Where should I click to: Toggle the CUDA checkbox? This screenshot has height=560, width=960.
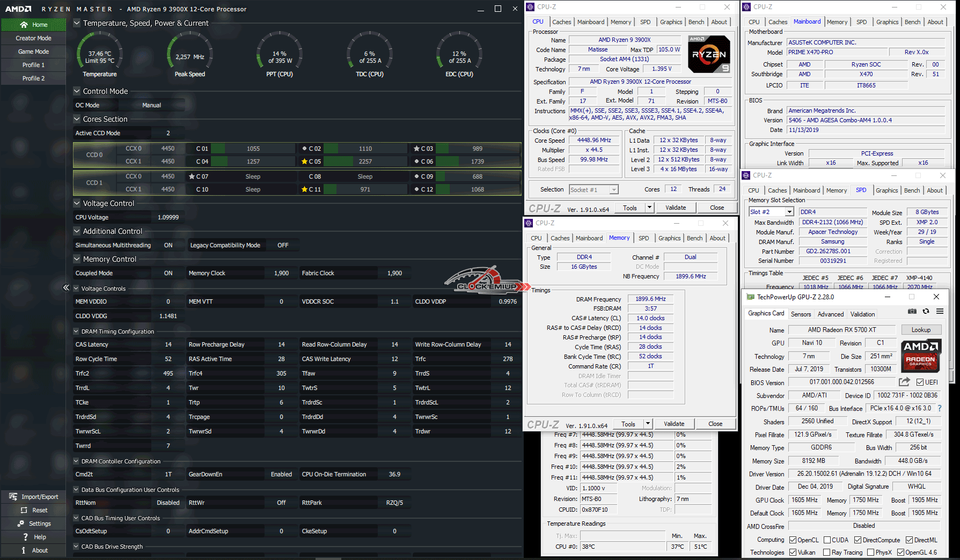click(x=827, y=540)
